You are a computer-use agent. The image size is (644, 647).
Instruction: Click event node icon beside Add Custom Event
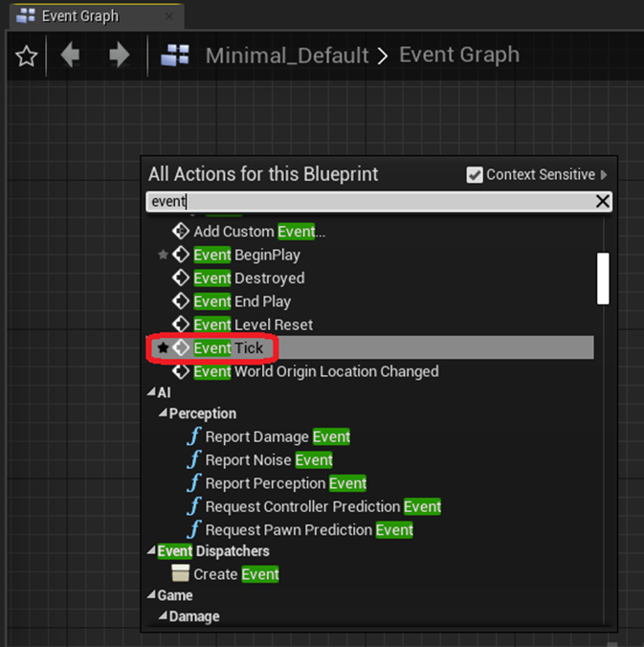[181, 231]
